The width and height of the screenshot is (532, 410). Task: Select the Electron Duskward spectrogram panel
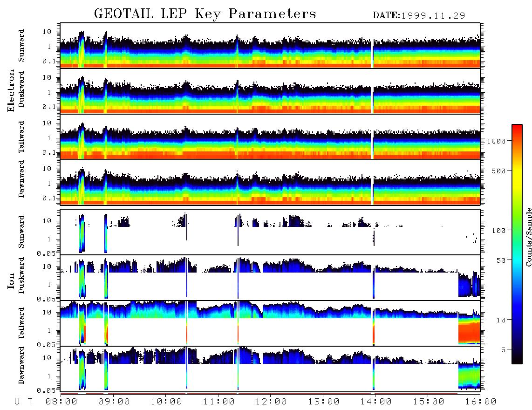(x=270, y=91)
